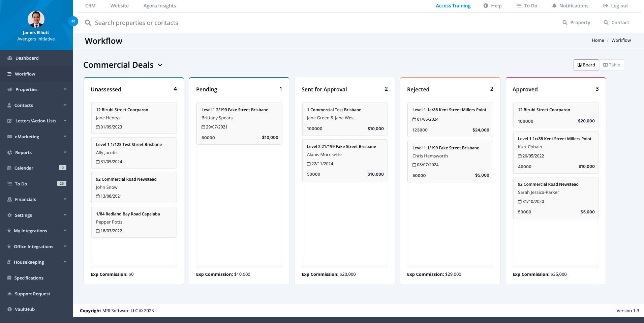Click the search magnifier icon
This screenshot has width=644, height=323.
coord(88,23)
